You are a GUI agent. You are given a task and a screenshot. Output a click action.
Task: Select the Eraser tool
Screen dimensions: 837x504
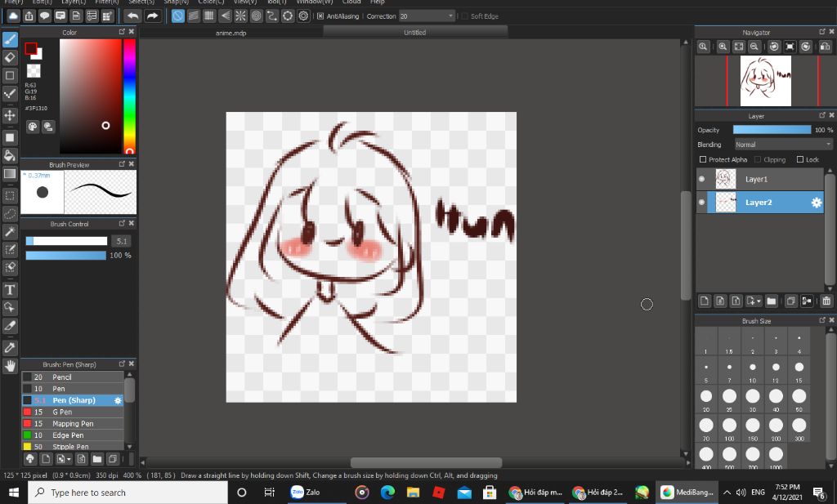click(10, 57)
